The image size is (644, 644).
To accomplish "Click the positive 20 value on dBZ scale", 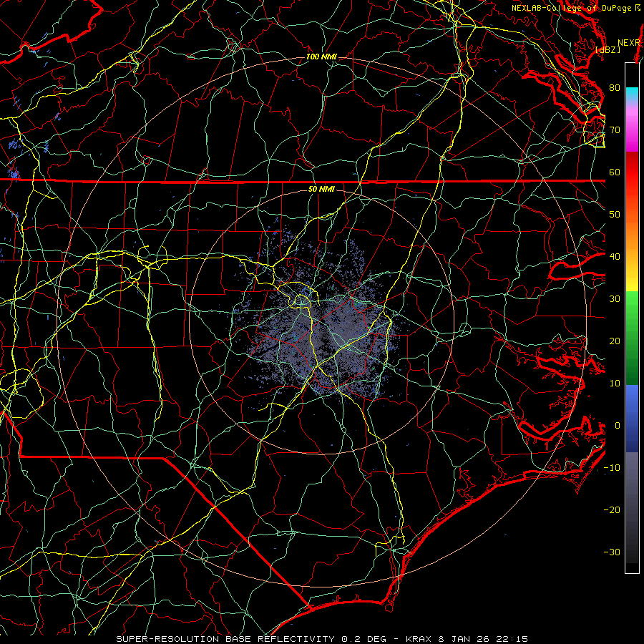I will pyautogui.click(x=615, y=341).
